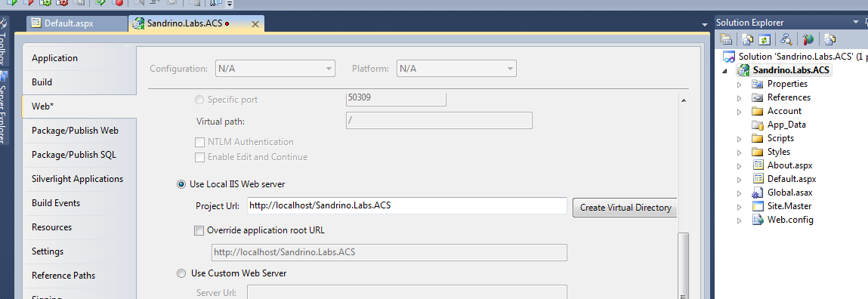Click into the Project Url text field
Screen dimensions: 868x299
click(407, 206)
